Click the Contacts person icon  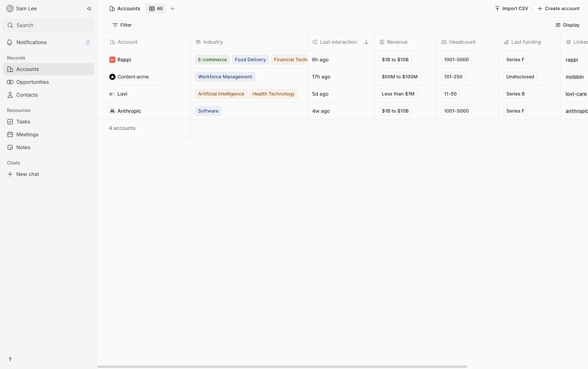click(10, 95)
